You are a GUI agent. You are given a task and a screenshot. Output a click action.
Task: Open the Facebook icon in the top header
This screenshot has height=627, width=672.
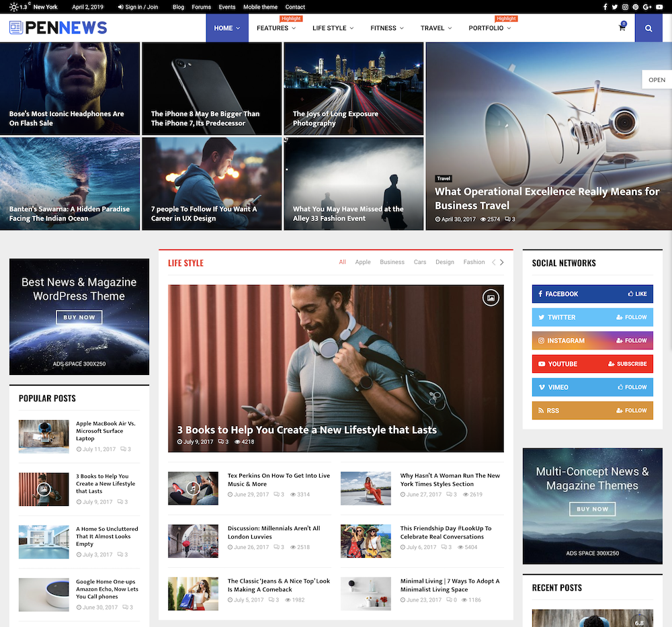(605, 7)
